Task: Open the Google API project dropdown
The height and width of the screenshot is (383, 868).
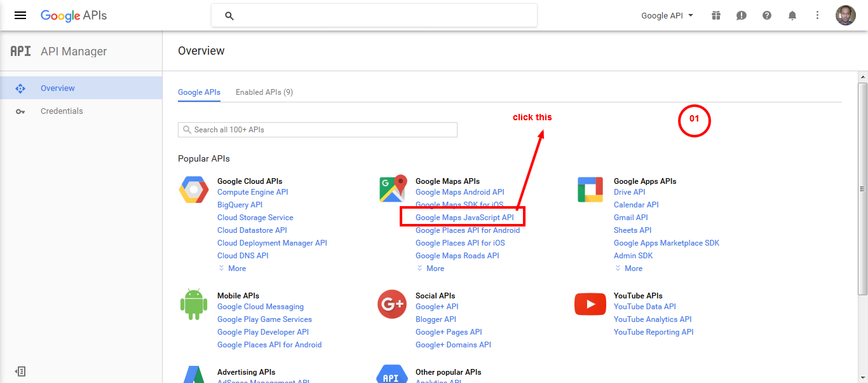Action: coord(667,16)
